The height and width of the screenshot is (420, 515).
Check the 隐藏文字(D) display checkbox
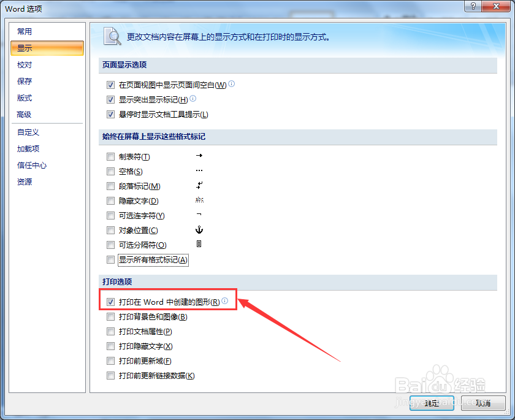(111, 200)
